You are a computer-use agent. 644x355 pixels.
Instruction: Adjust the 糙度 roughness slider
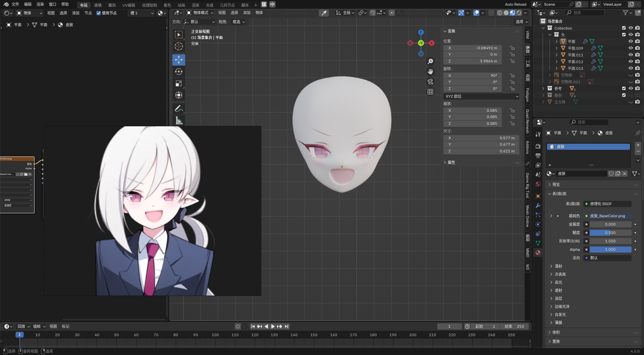click(x=610, y=233)
